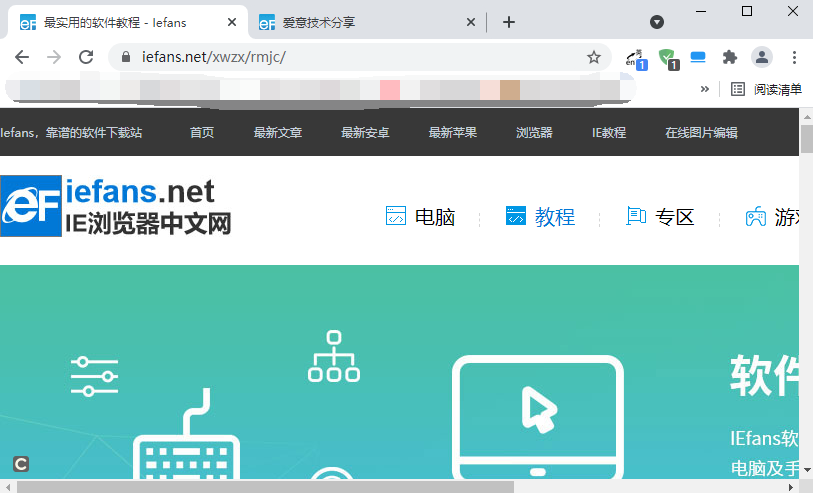The image size is (813, 493).
Task: Open the 教程 category
Action: point(555,217)
